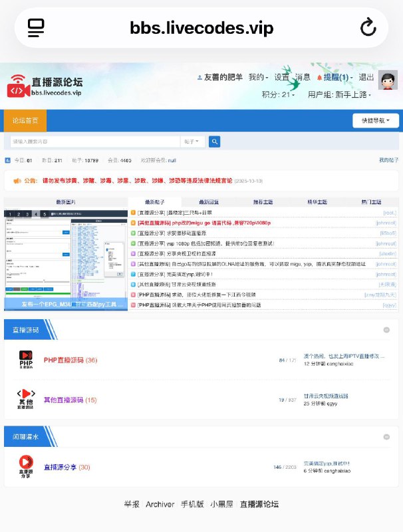Open the browser tabs icon in address bar
The height and width of the screenshot is (532, 403).
36,27
